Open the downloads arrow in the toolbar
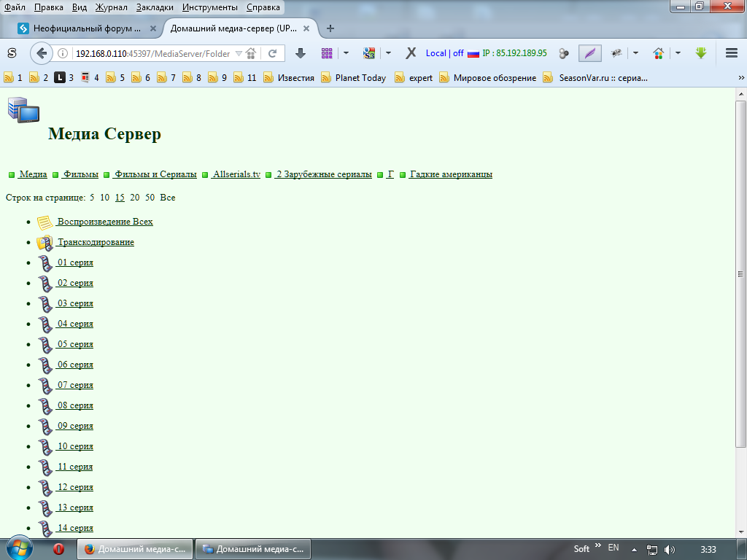 click(300, 53)
